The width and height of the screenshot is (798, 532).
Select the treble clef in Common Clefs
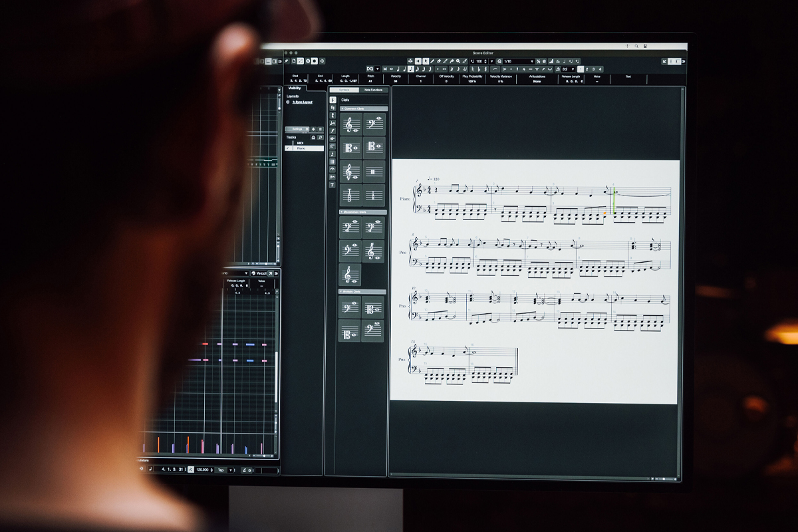(x=351, y=124)
